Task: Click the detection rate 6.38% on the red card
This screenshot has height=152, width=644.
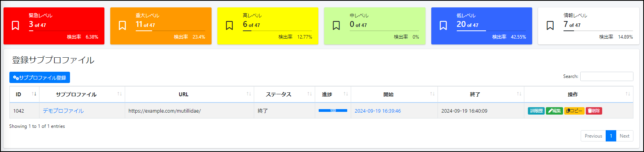Action: (92, 37)
